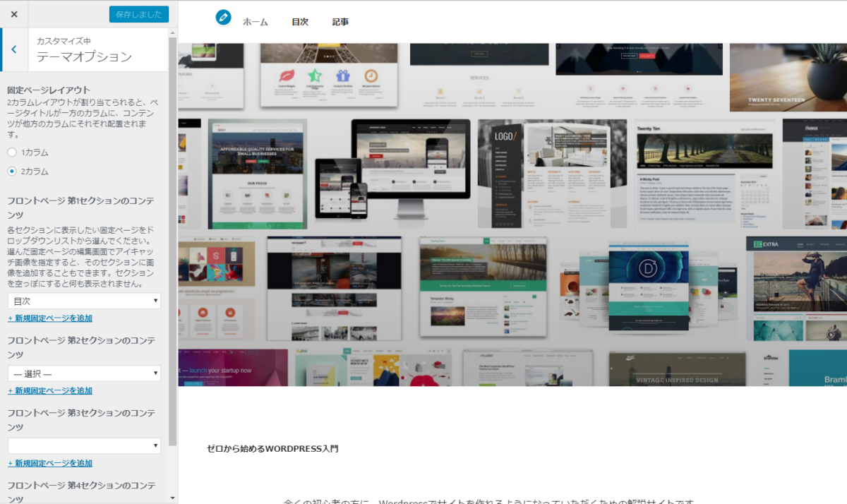Click the フロントページ 第2セクションのコンテンツ label

(x=80, y=347)
